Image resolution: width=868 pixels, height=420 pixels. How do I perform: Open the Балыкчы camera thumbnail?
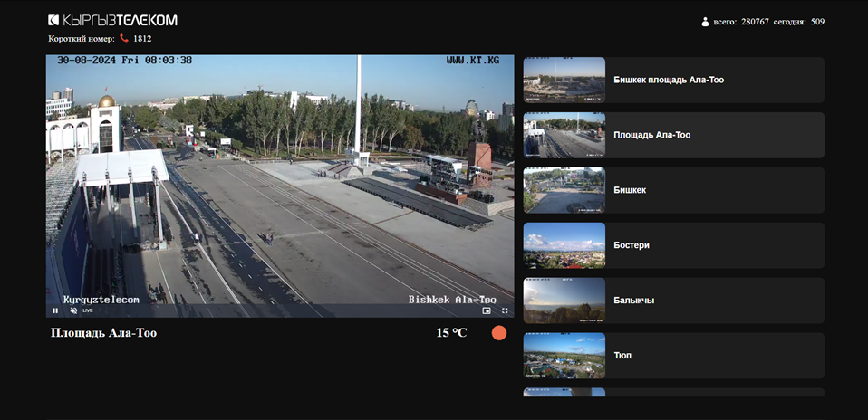tap(564, 301)
